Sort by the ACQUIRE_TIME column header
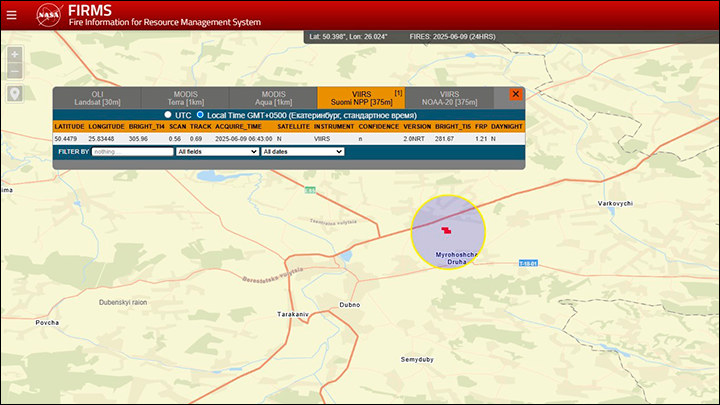Image resolution: width=720 pixels, height=405 pixels. click(x=238, y=126)
